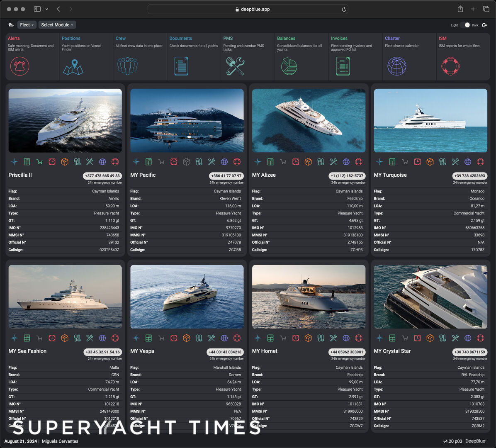Click the clock icon under MY Crystal Star

pyautogui.click(x=417, y=338)
